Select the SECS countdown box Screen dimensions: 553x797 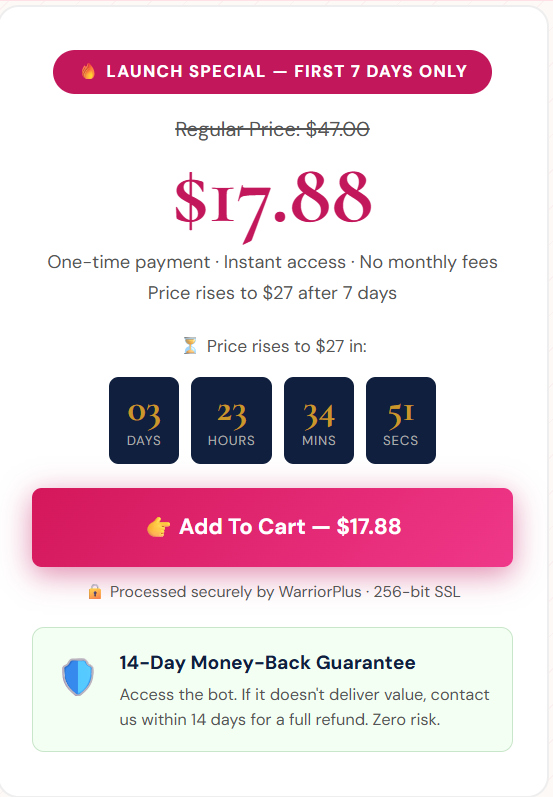[x=401, y=420]
